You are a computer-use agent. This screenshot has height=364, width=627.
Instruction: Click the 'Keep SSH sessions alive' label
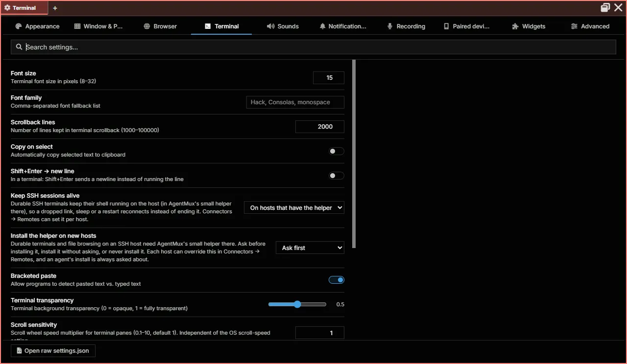(45, 196)
